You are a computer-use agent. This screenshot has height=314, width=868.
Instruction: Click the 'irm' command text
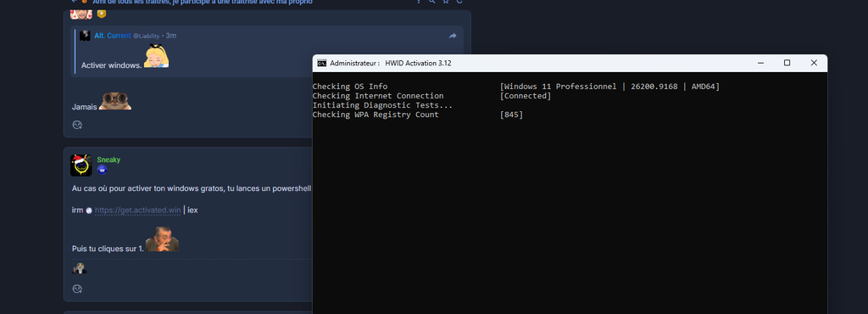(77, 210)
